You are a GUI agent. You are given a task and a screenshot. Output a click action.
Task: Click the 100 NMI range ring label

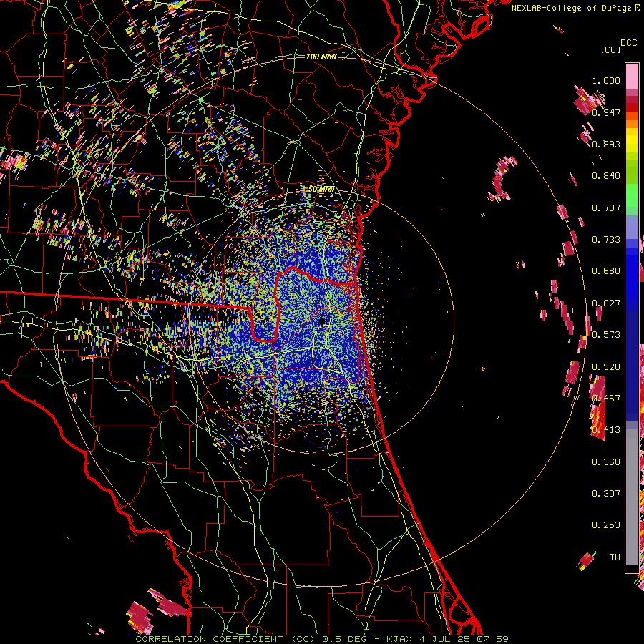pos(321,57)
